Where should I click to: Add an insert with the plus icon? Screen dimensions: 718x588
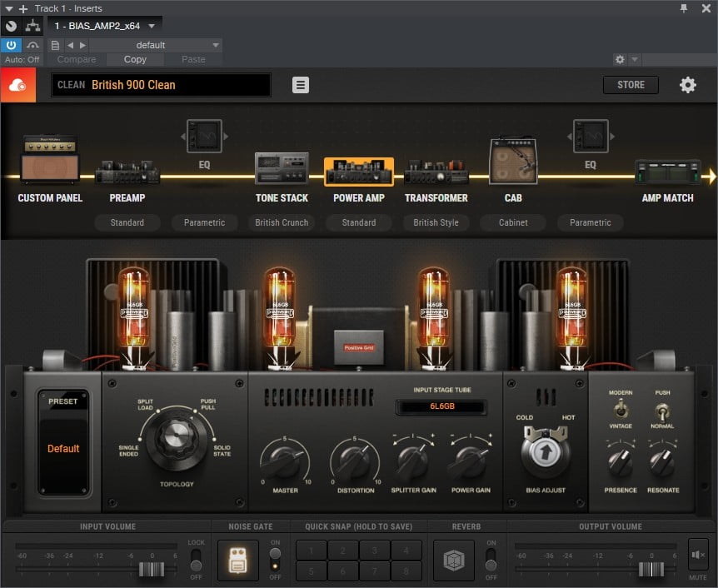click(23, 8)
